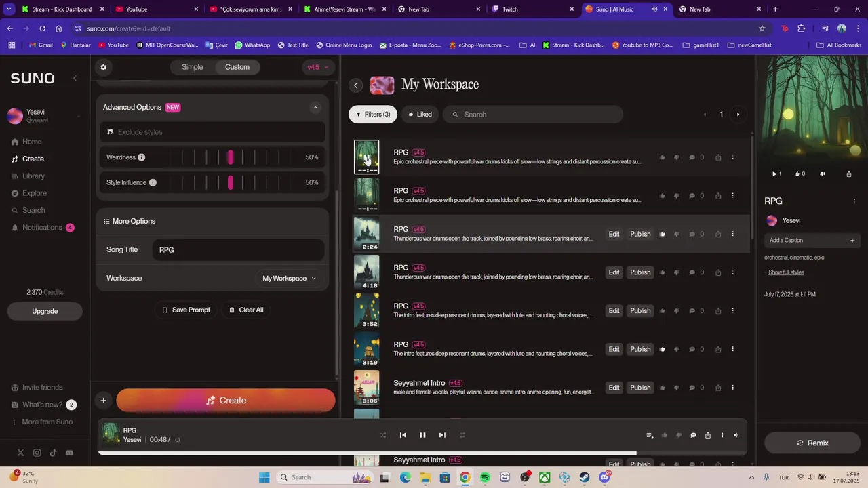Open player more options dots
Viewport: 868px width, 488px height.
click(722, 435)
